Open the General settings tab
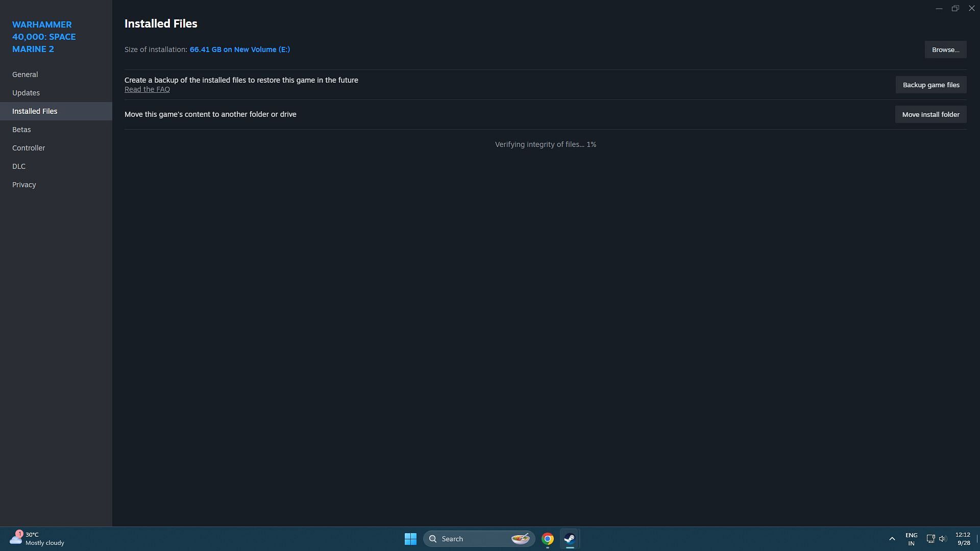 25,74
